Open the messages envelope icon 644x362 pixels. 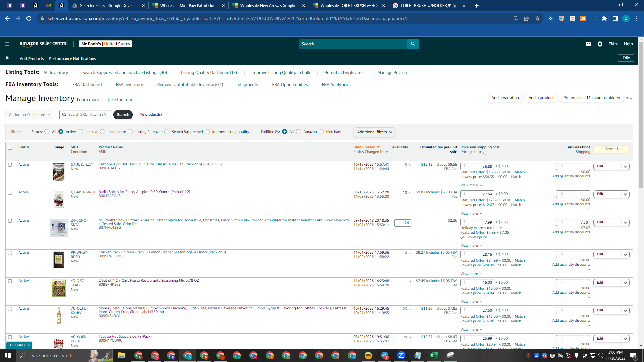tap(588, 44)
